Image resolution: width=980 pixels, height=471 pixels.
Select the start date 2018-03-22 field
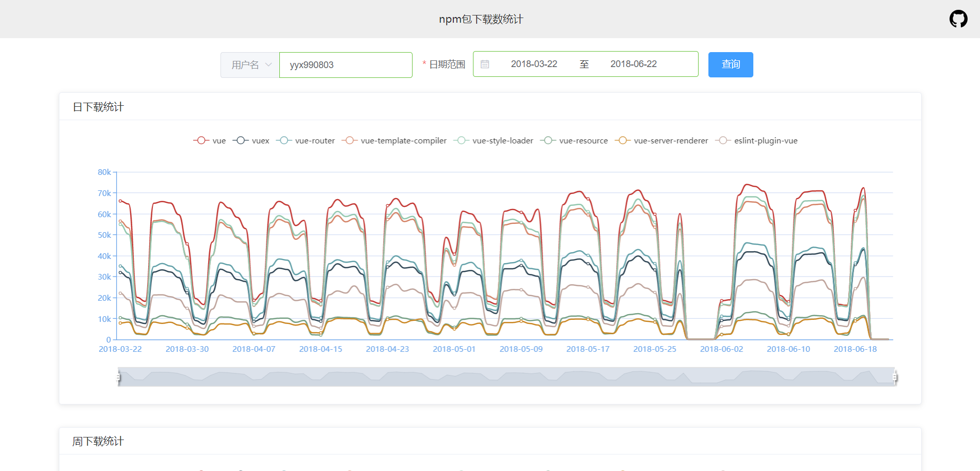pyautogui.click(x=534, y=64)
